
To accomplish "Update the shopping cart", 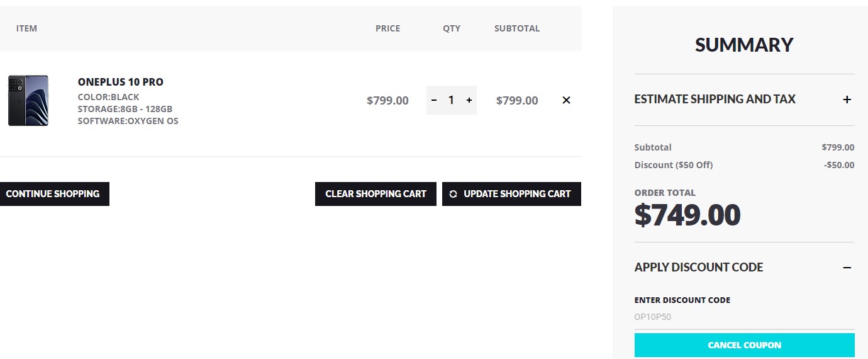I will (511, 194).
